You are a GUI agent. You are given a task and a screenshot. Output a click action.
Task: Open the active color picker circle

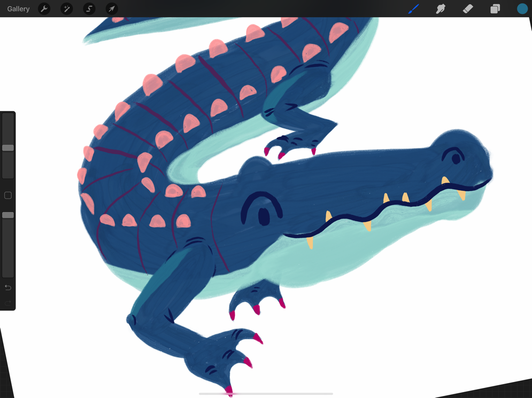[x=522, y=9]
